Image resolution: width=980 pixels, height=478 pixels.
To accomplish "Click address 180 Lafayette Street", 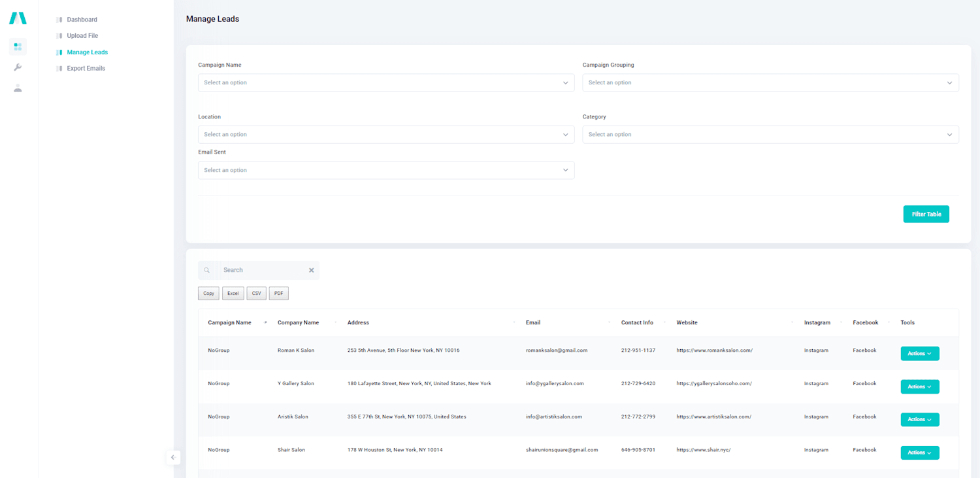I will pos(419,383).
